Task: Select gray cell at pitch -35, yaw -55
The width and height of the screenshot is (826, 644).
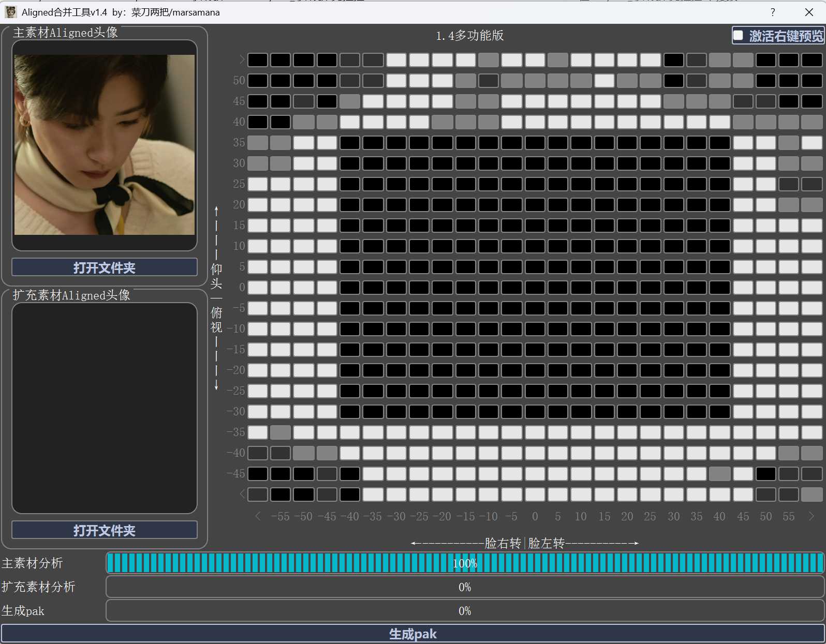Action: [x=281, y=432]
